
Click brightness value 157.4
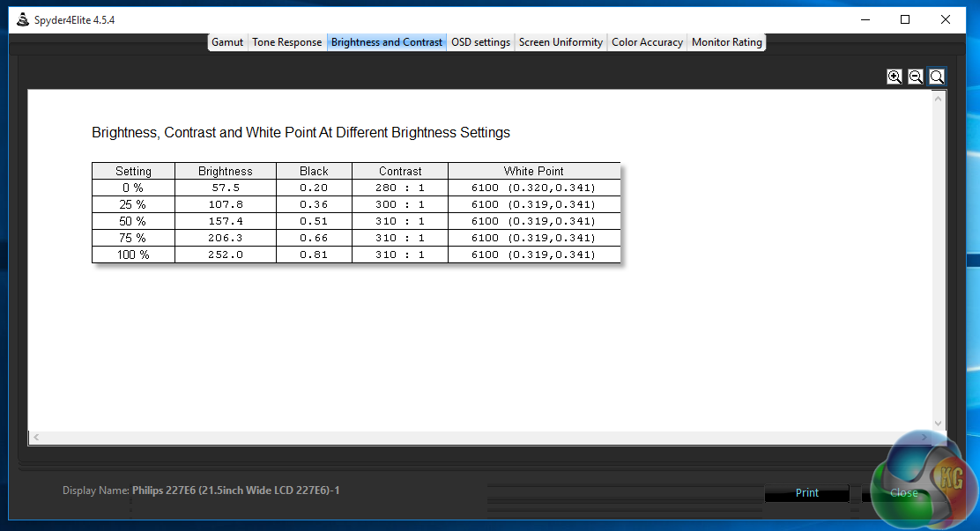point(226,221)
